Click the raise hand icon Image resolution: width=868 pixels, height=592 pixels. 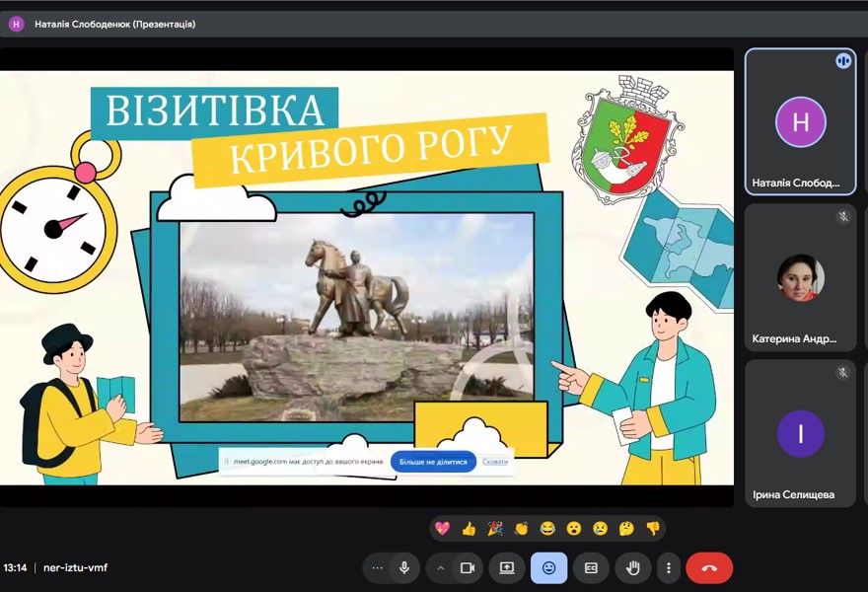point(633,568)
